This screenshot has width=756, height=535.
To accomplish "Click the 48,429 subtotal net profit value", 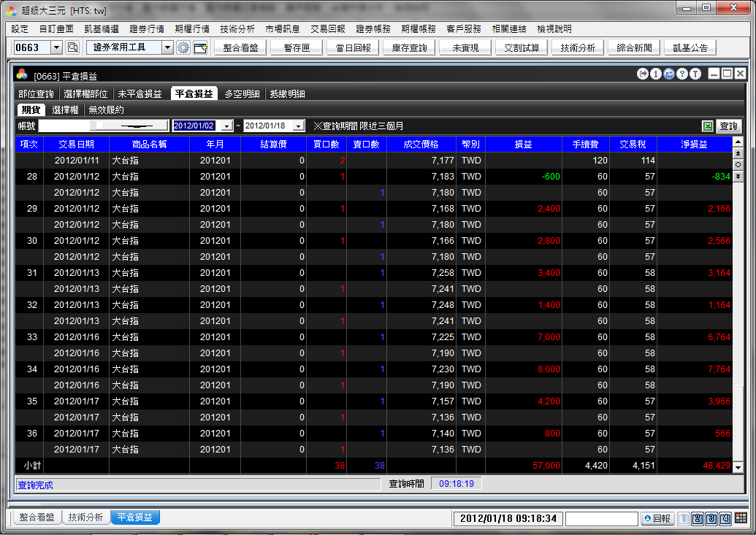I will [717, 466].
